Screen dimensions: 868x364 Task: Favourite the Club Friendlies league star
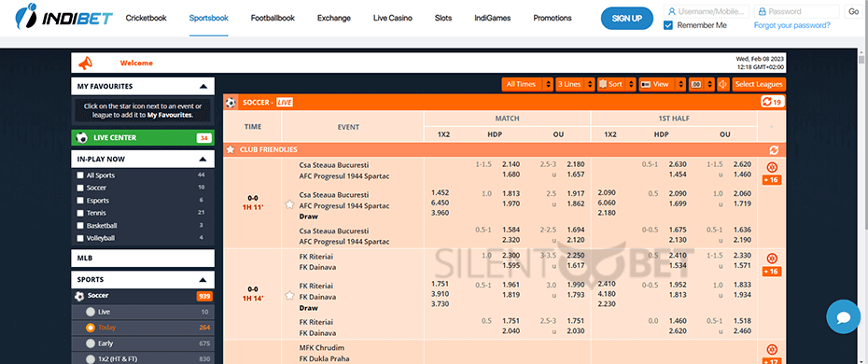(x=231, y=149)
